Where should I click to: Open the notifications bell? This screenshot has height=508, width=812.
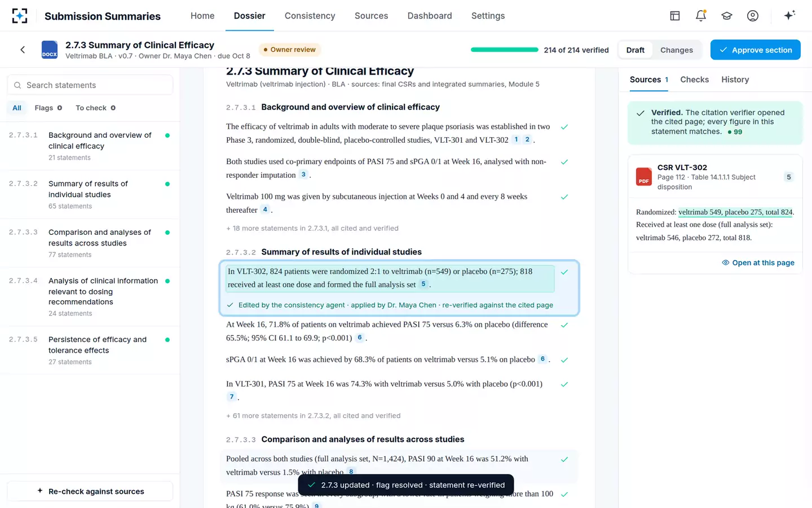coord(701,16)
